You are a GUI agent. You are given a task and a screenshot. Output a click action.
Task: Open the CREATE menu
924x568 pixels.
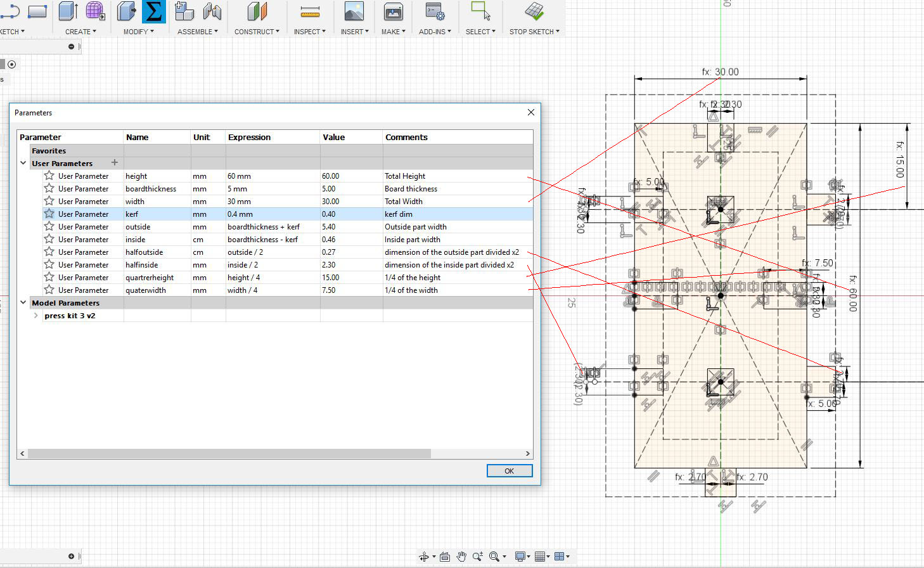(x=80, y=31)
